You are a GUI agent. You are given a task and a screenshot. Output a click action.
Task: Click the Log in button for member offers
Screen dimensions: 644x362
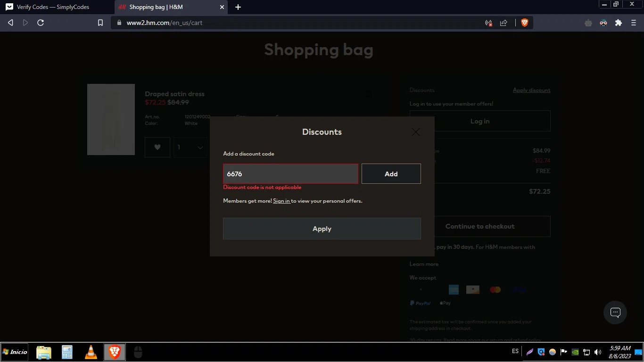(480, 121)
